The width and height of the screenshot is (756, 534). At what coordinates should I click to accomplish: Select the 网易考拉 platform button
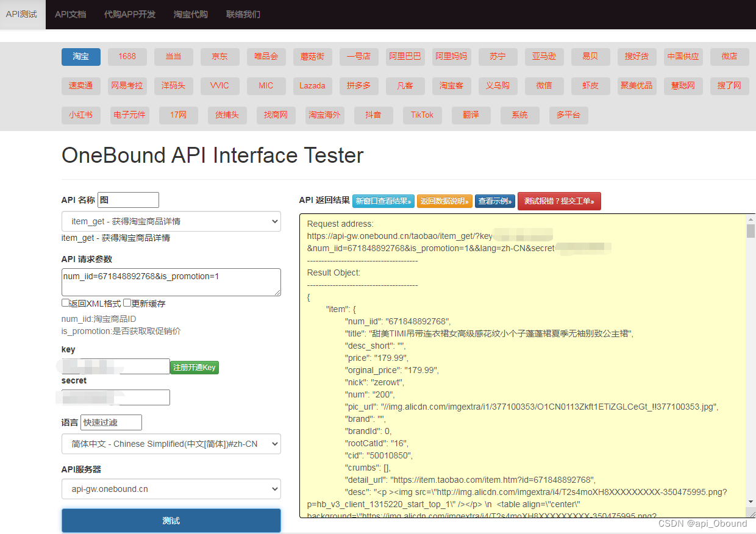click(127, 86)
